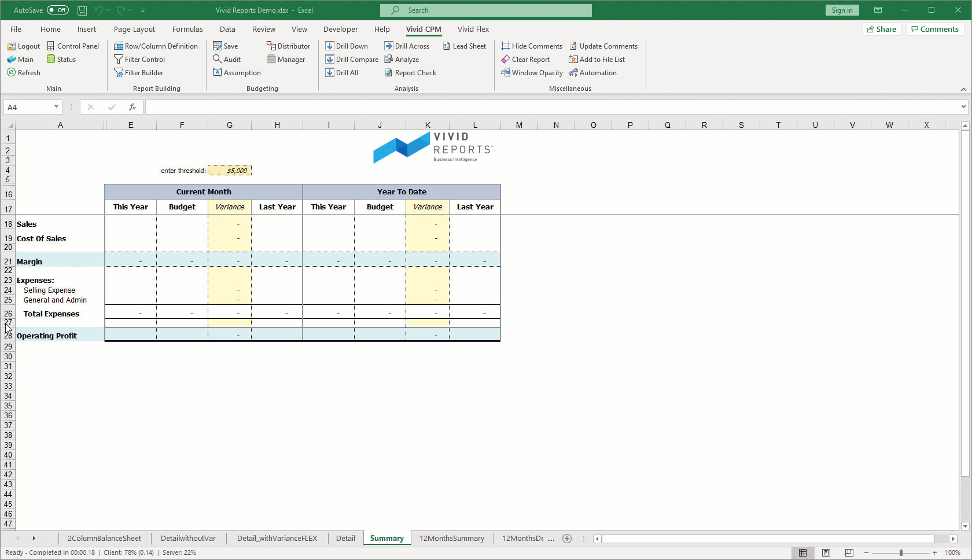This screenshot has width=972, height=560.
Task: Open the Comments button
Action: (934, 30)
